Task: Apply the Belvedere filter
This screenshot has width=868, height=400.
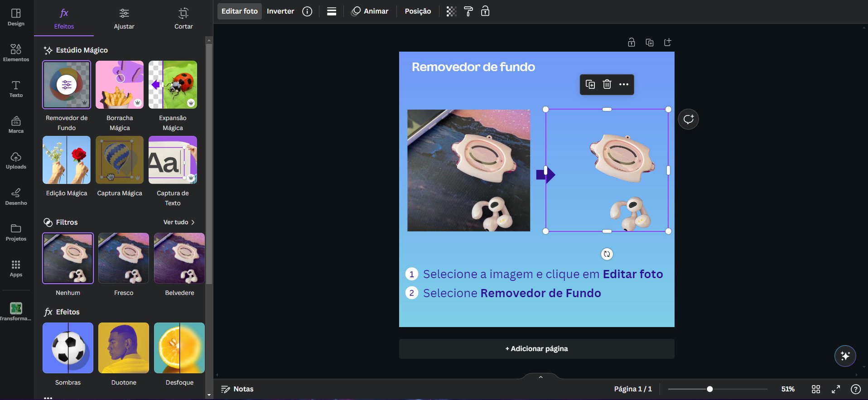Action: (179, 258)
